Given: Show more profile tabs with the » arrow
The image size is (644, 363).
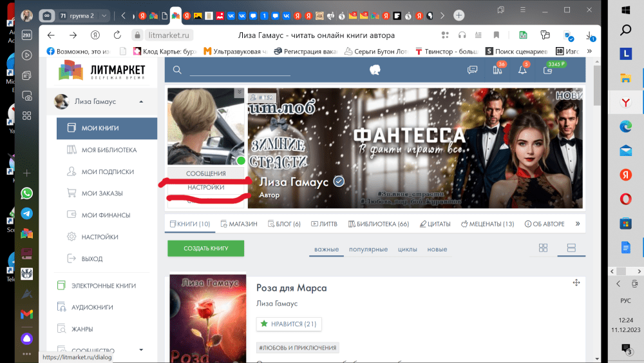Looking at the screenshot, I should pyautogui.click(x=578, y=224).
